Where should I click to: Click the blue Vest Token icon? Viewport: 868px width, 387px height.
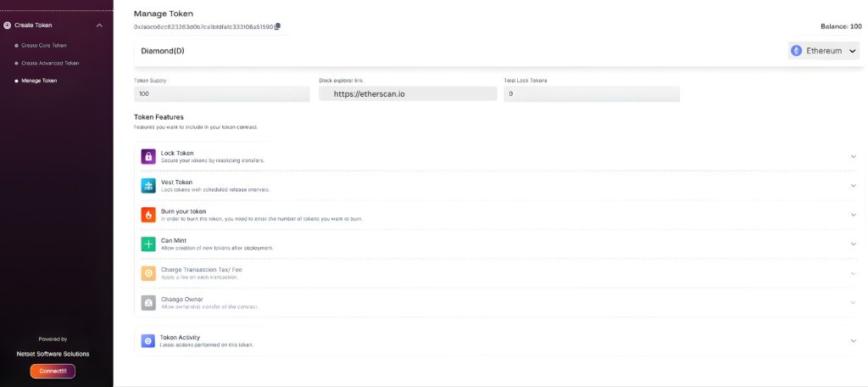coord(147,186)
